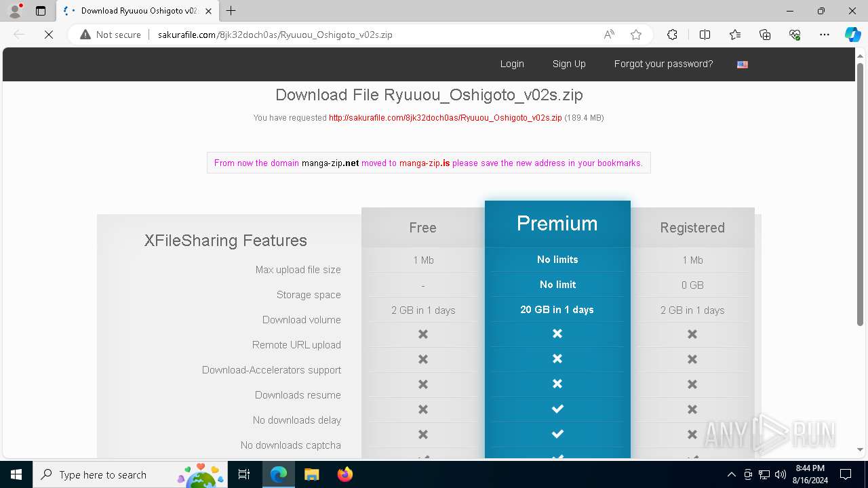Image resolution: width=868 pixels, height=488 pixels.
Task: Click the Login link
Action: 512,64
